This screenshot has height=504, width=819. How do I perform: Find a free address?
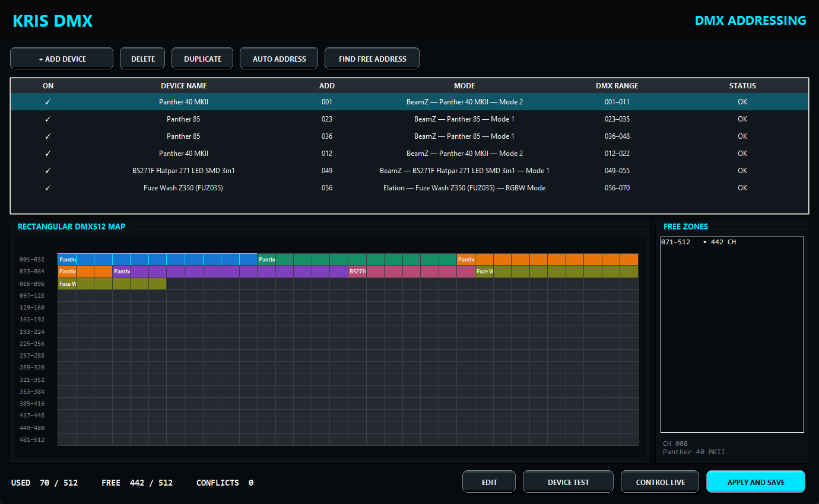coord(372,59)
